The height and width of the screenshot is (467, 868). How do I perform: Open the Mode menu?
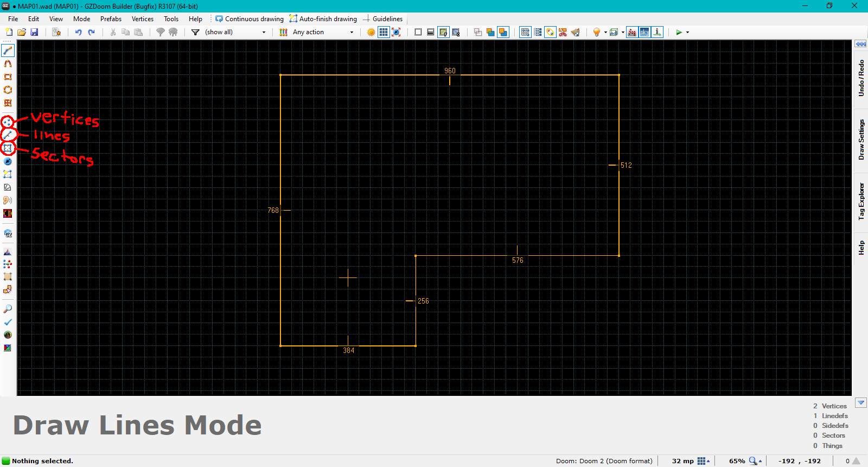pyautogui.click(x=81, y=19)
